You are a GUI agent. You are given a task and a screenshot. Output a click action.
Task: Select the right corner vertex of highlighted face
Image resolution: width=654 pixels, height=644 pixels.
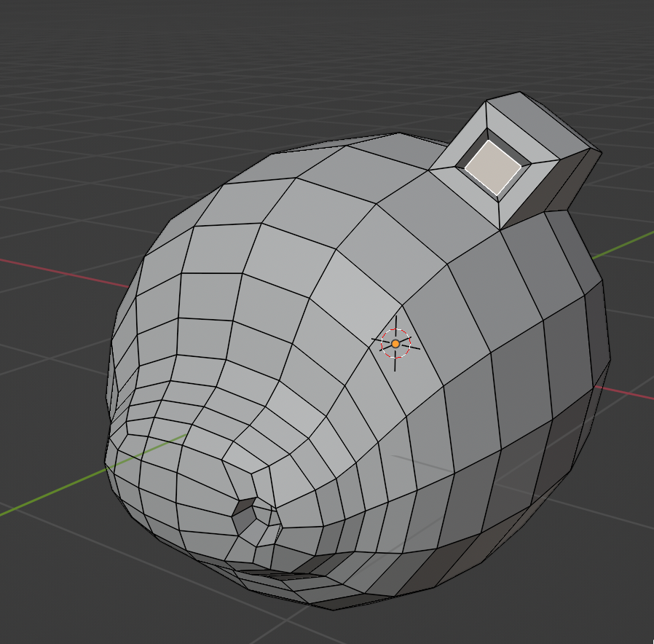522,168
